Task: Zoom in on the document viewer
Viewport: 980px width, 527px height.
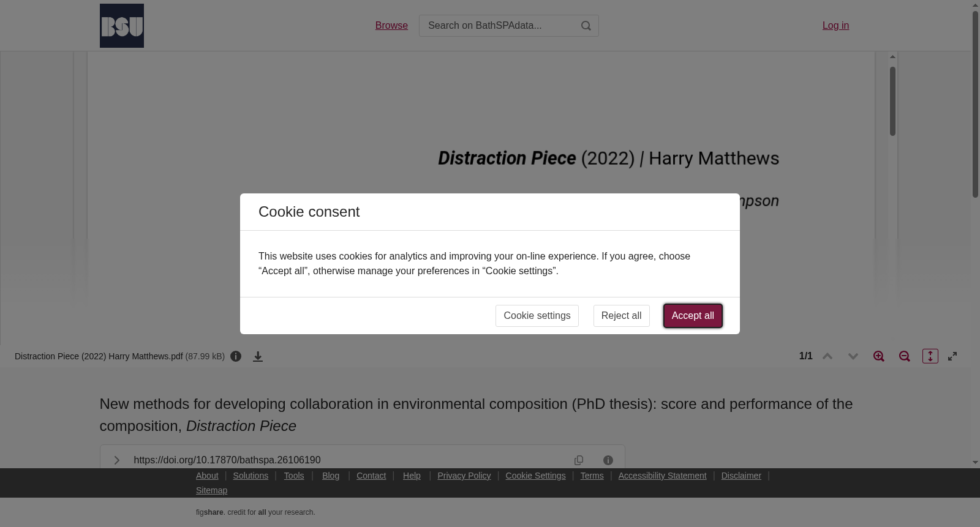Action: click(879, 356)
